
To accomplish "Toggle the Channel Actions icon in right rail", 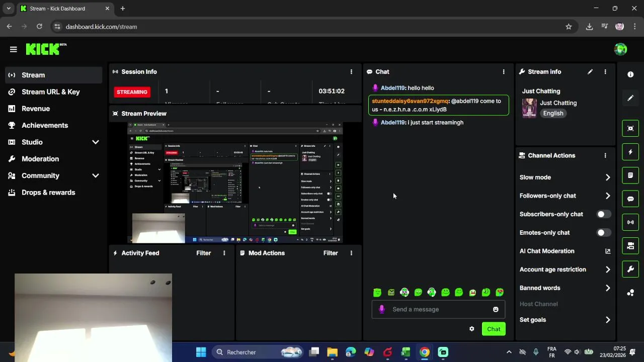I will point(630,246).
